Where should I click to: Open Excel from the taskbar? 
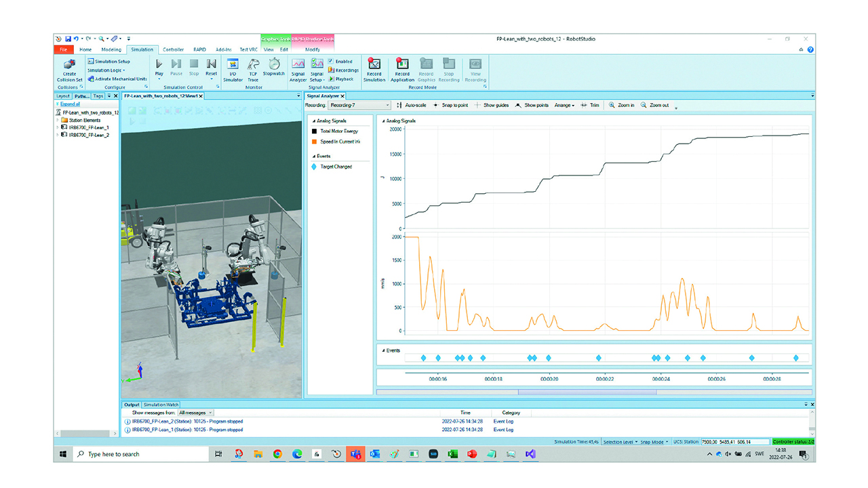pos(452,454)
